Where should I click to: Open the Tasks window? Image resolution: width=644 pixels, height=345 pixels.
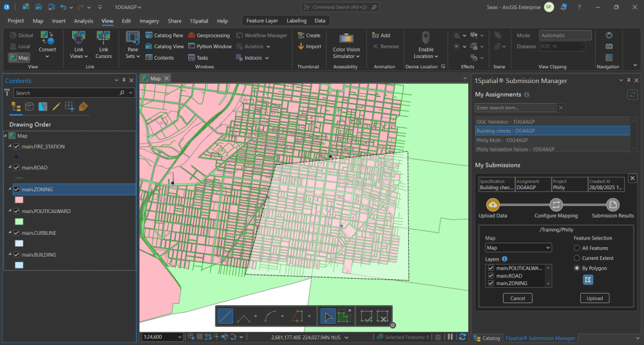click(x=198, y=58)
